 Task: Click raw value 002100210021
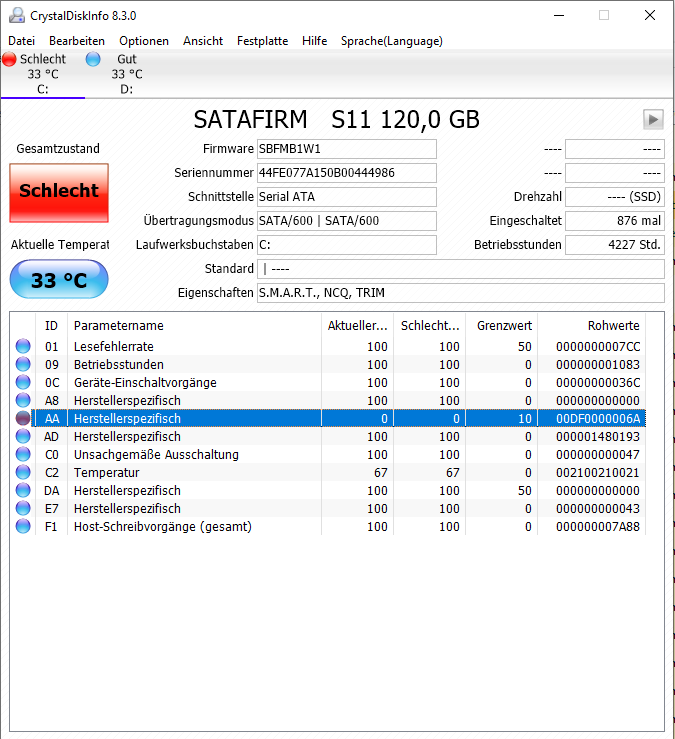click(598, 473)
